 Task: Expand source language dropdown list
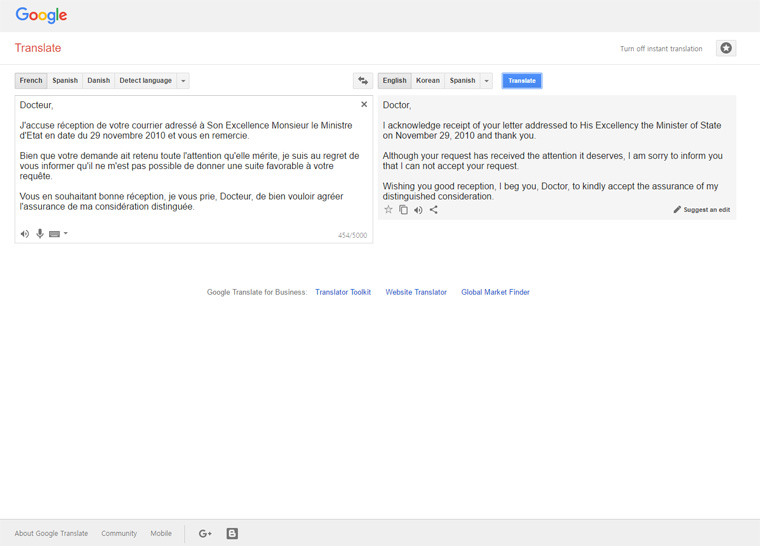[183, 80]
